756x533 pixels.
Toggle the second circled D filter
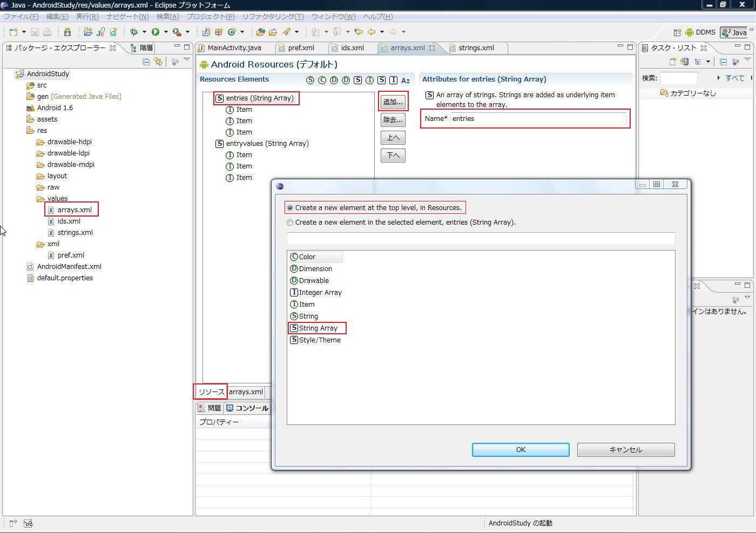[x=346, y=80]
